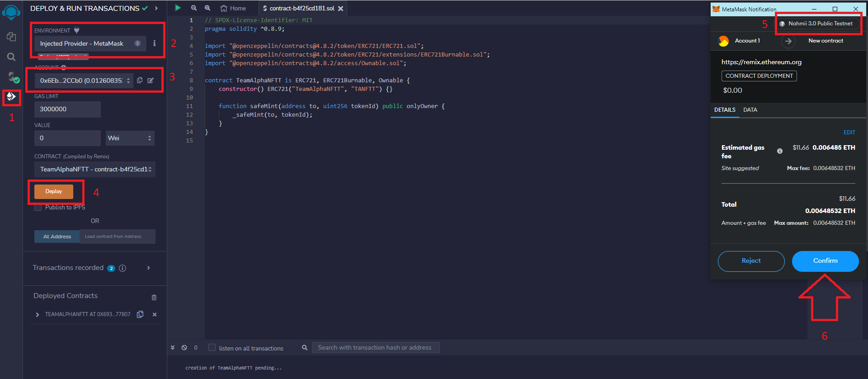
Task: Zoom out the editor font
Action: click(194, 8)
